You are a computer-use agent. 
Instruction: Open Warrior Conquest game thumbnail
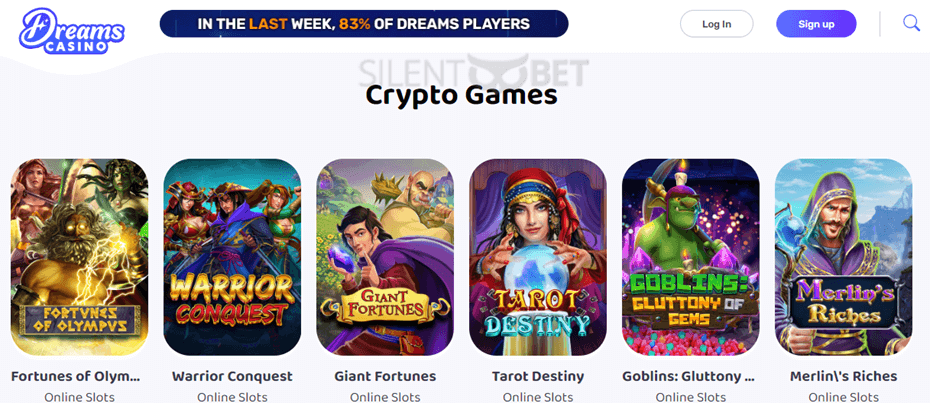click(232, 257)
